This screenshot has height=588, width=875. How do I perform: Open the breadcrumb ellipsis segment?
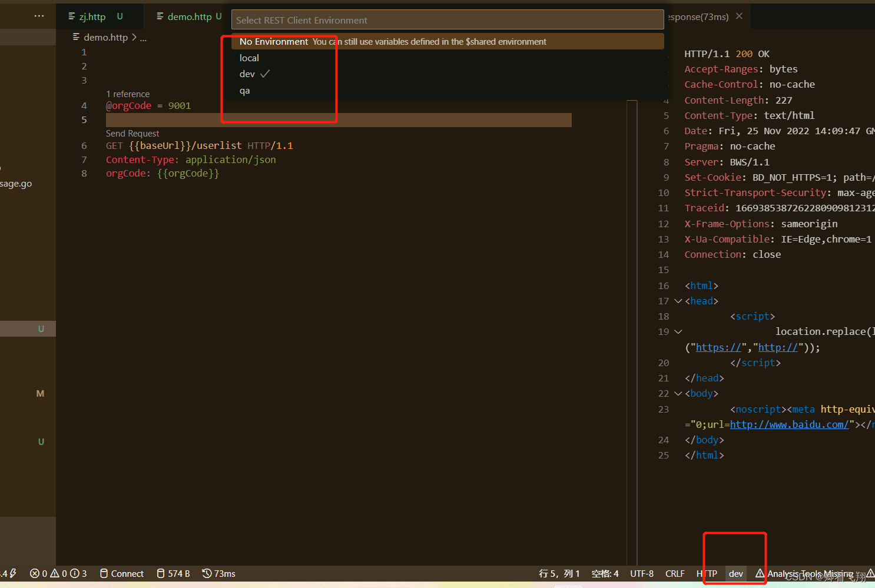(x=143, y=38)
